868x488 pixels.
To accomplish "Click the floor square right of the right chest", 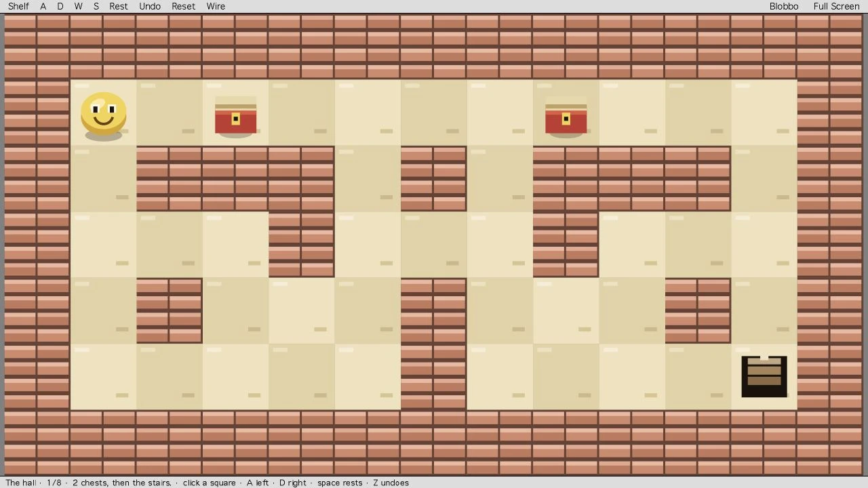I will click(631, 113).
